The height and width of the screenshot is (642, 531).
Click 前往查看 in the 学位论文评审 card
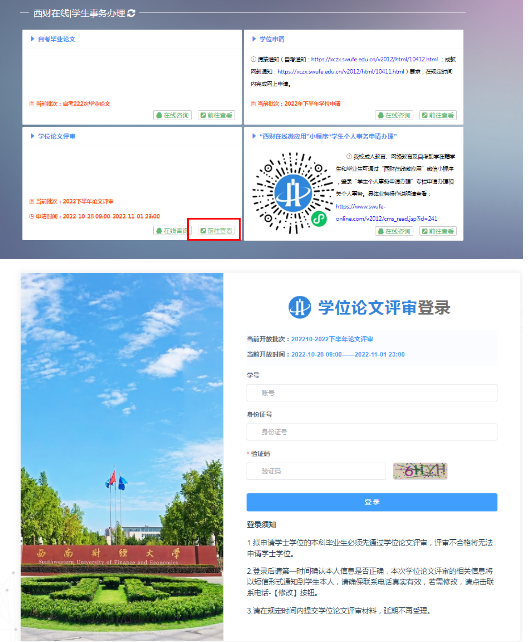(x=217, y=231)
